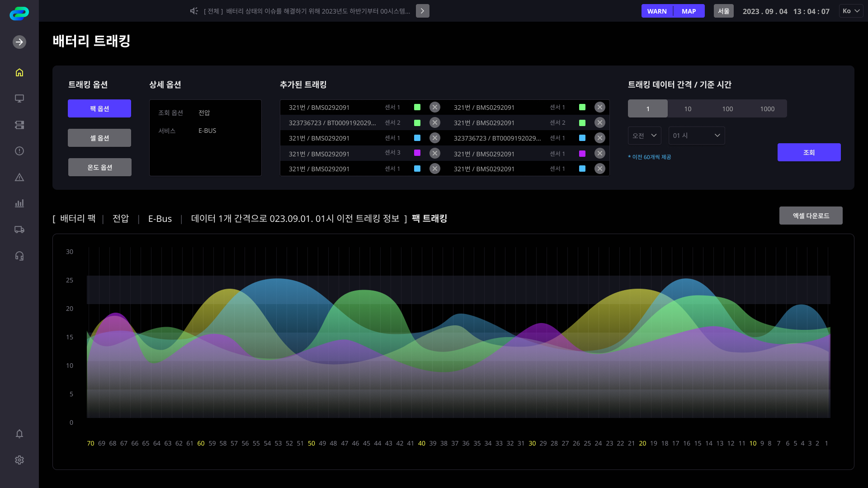This screenshot has width=868, height=488.
Task: Select the 10 data interval option
Action: click(688, 108)
